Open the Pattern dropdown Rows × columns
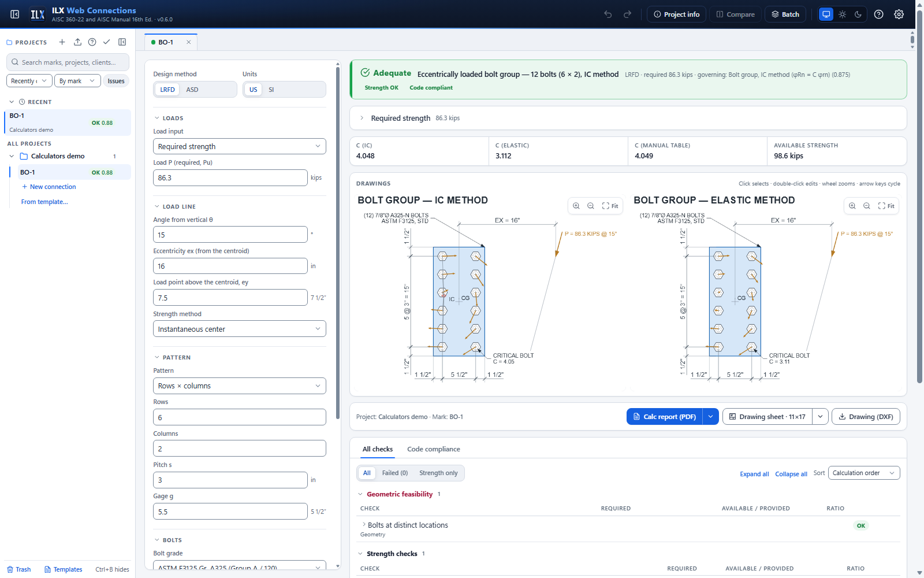This screenshot has height=578, width=924. click(240, 386)
